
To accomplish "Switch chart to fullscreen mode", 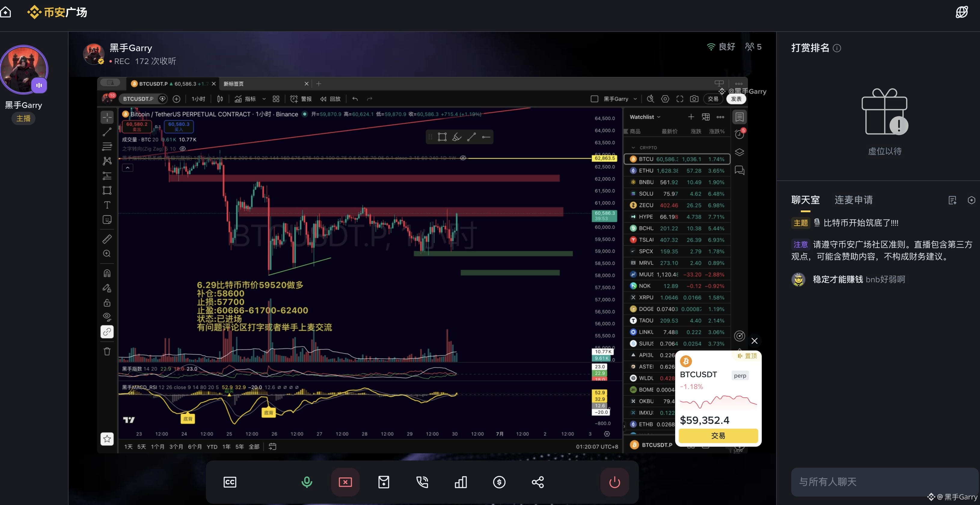I will tap(680, 99).
